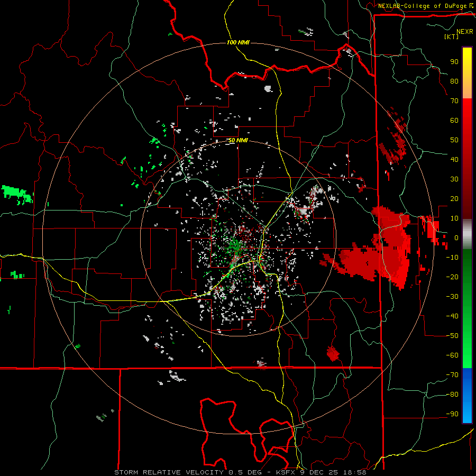Select the 50 NMI range ring label
The width and height of the screenshot is (476, 476).
(x=238, y=140)
